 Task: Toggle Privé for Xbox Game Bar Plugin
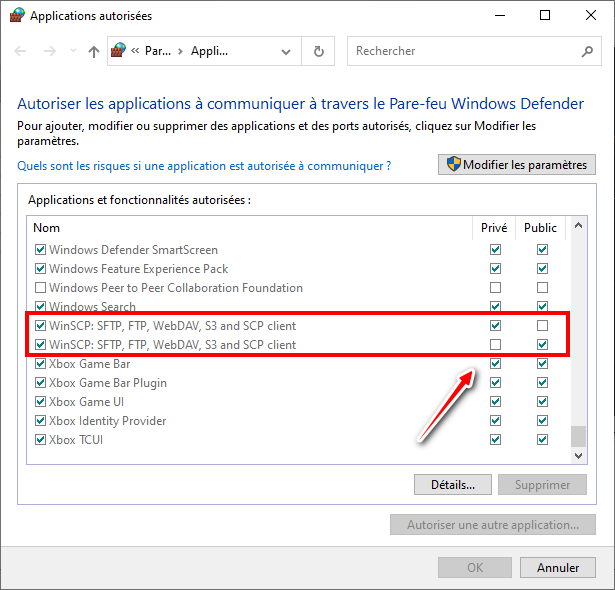click(x=495, y=382)
